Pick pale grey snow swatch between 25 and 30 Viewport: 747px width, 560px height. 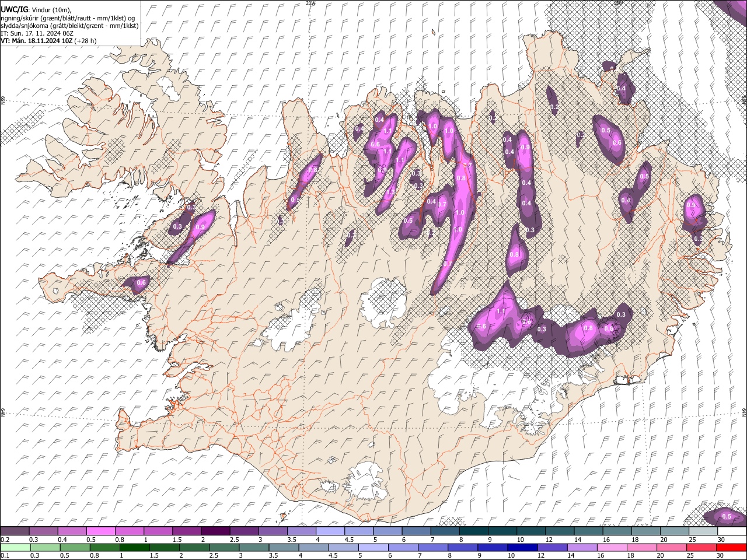tap(704, 531)
